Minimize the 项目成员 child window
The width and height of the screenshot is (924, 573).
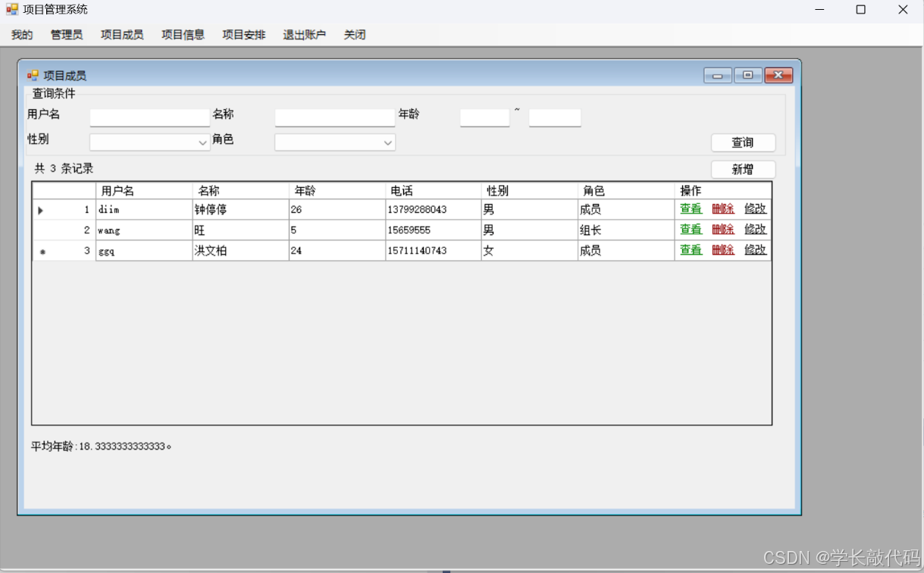(x=717, y=75)
